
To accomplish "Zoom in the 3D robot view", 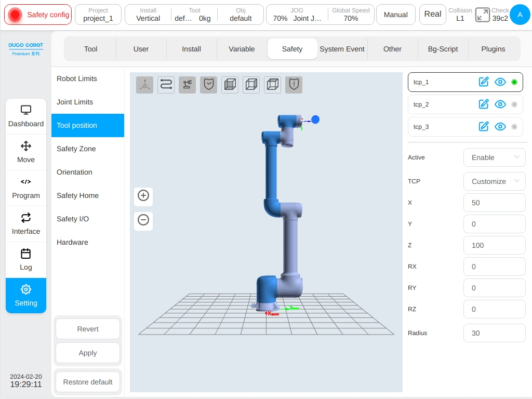I will [143, 196].
